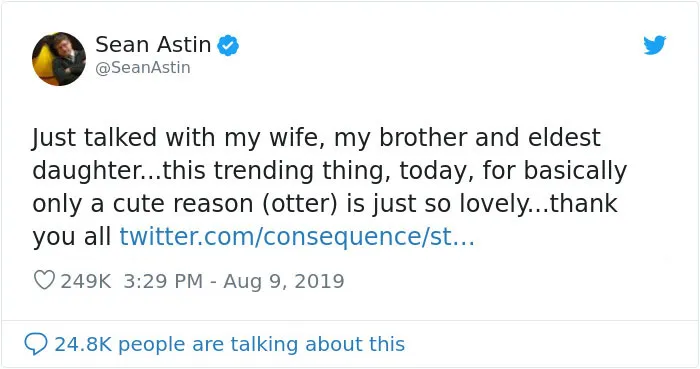The height and width of the screenshot is (369, 700).
Task: Click the phrase "for basically" in the tweet
Action: pos(554,171)
